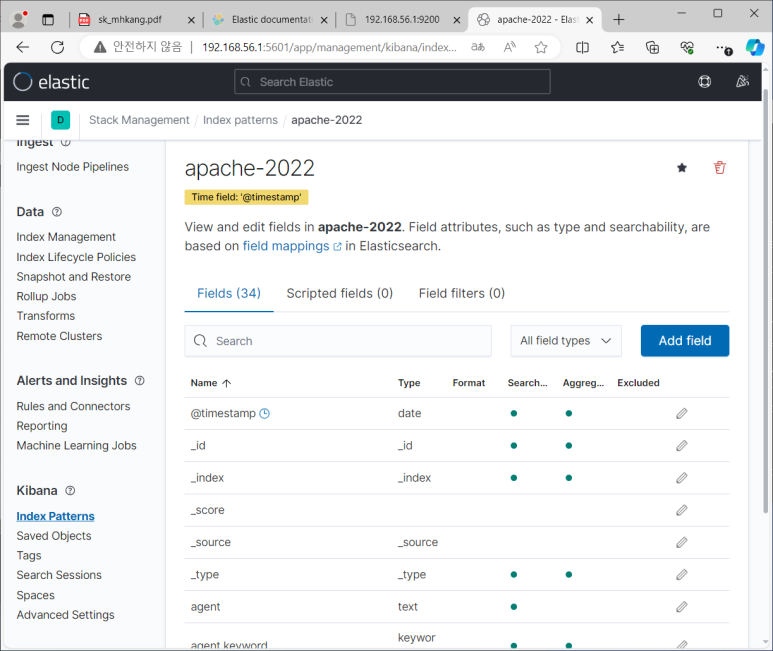Switch to Scripted fields (0) tab
773x651 pixels.
(340, 294)
